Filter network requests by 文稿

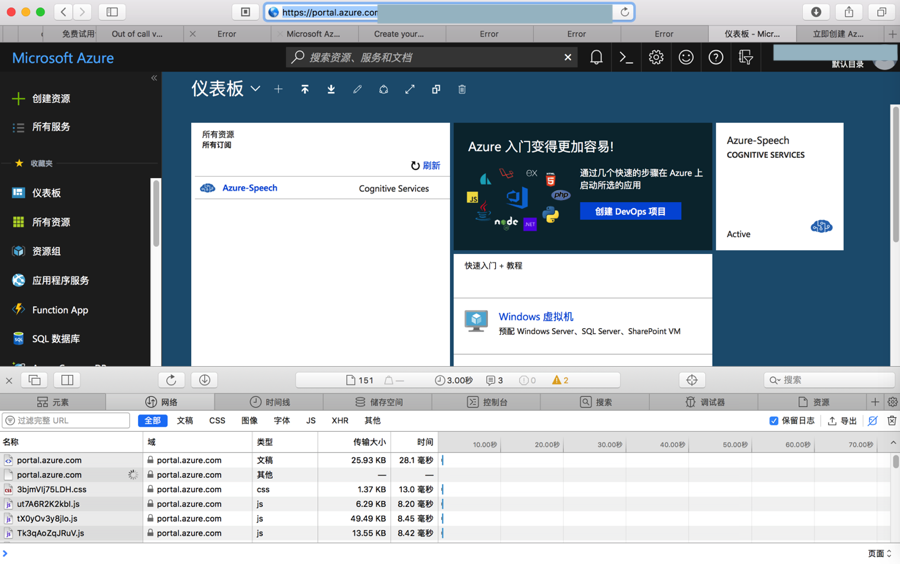(x=185, y=421)
